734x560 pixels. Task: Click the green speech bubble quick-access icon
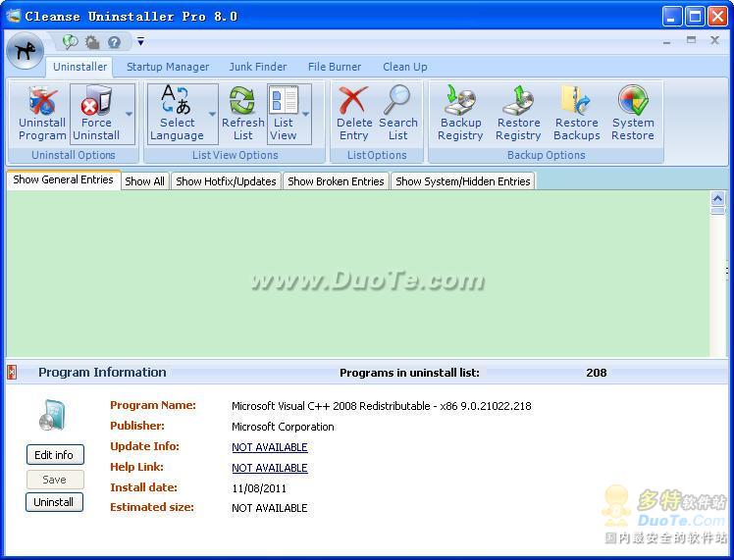pyautogui.click(x=71, y=42)
